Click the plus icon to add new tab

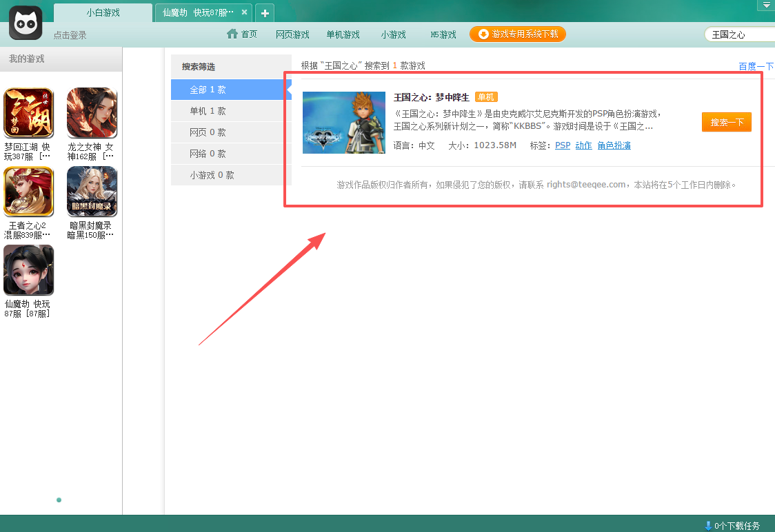tap(265, 13)
